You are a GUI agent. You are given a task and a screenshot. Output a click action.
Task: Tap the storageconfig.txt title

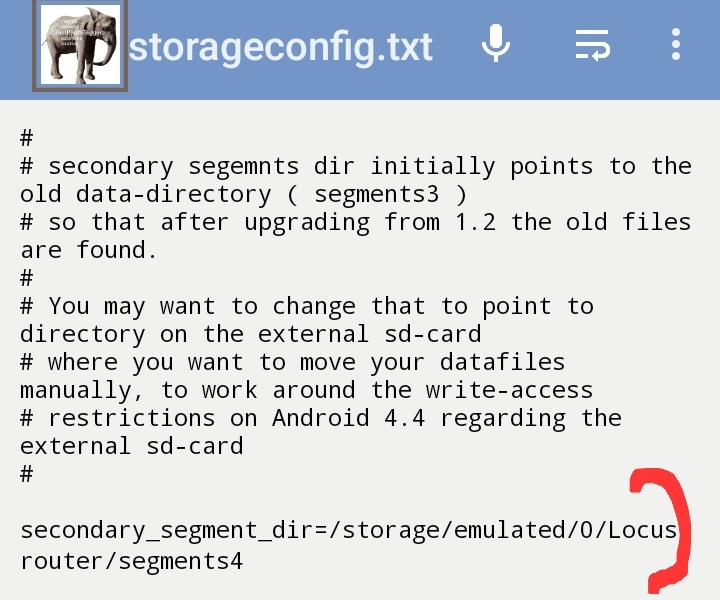point(281,46)
